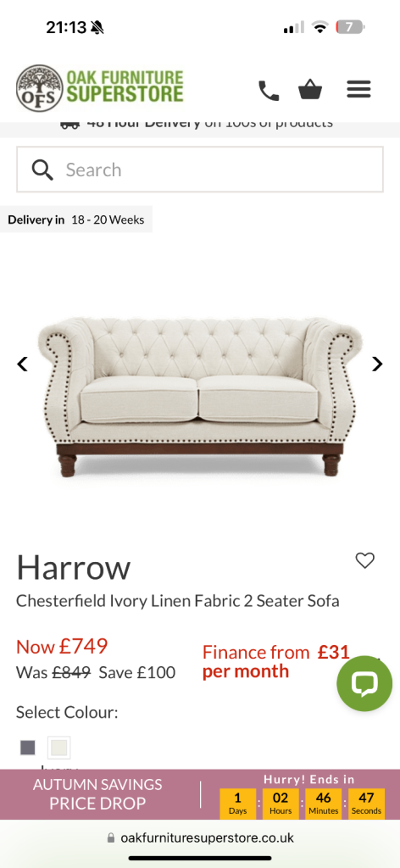
Task: Open the hamburger navigation menu
Action: point(358,90)
